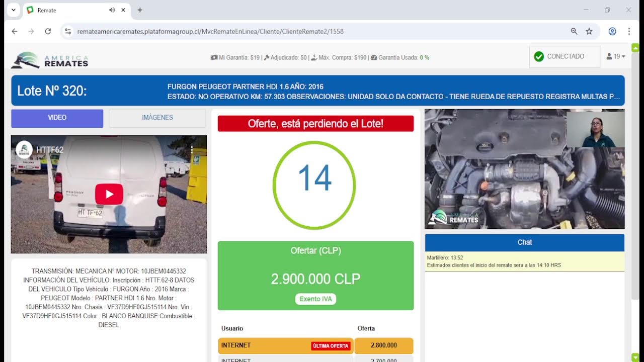Screen dimensions: 644x362
Task: Click the Chat panel header
Action: 525,242
